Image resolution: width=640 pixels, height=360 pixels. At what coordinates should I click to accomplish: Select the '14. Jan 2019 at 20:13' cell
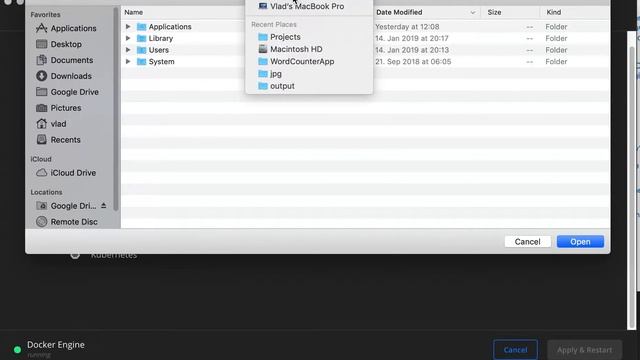tap(411, 50)
